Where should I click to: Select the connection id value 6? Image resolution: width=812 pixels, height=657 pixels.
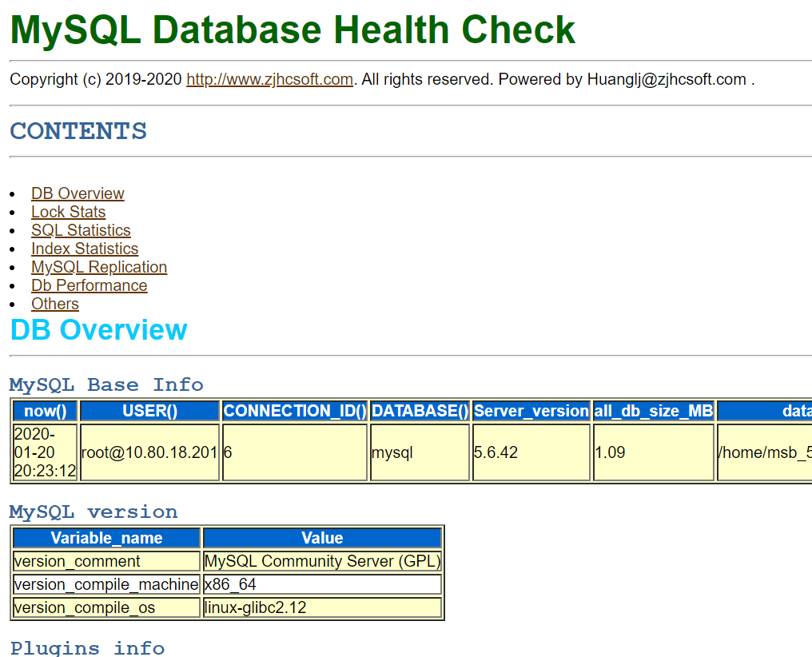click(295, 452)
